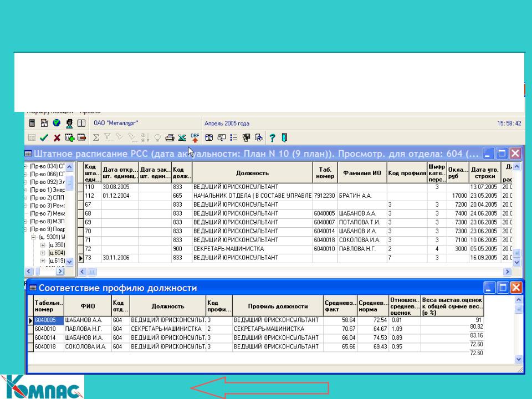Select tree item (Пр-во 034)
Screen dimensions: 532x399
(x=47, y=166)
